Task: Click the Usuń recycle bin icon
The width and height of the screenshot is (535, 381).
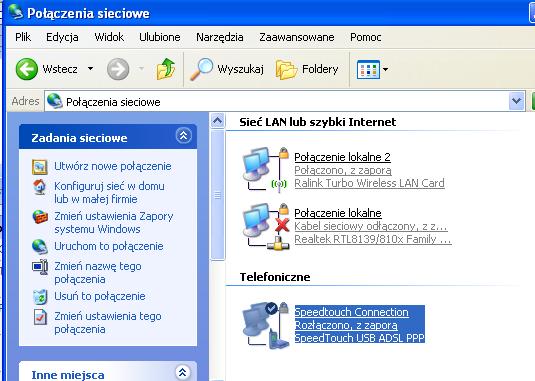Action: coord(40,297)
